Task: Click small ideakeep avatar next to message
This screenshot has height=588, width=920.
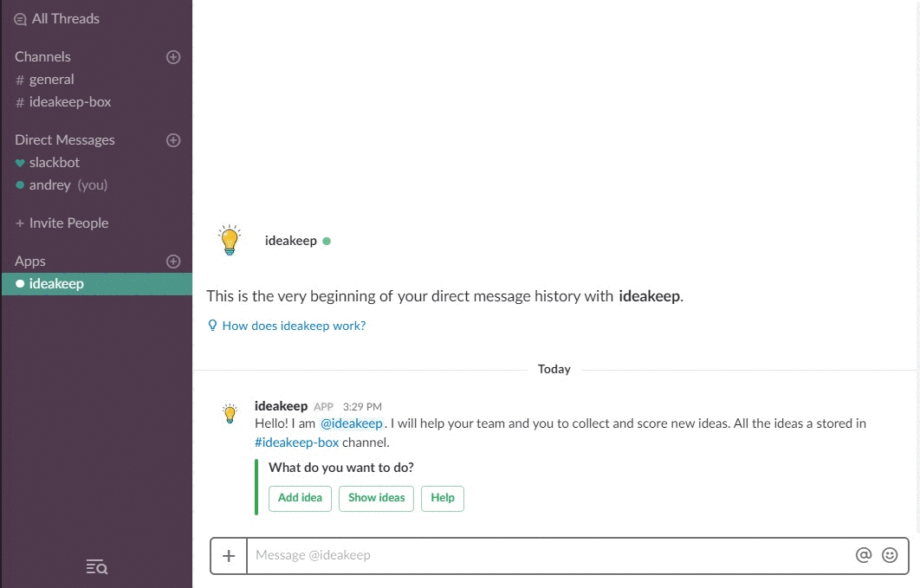Action: 230,413
